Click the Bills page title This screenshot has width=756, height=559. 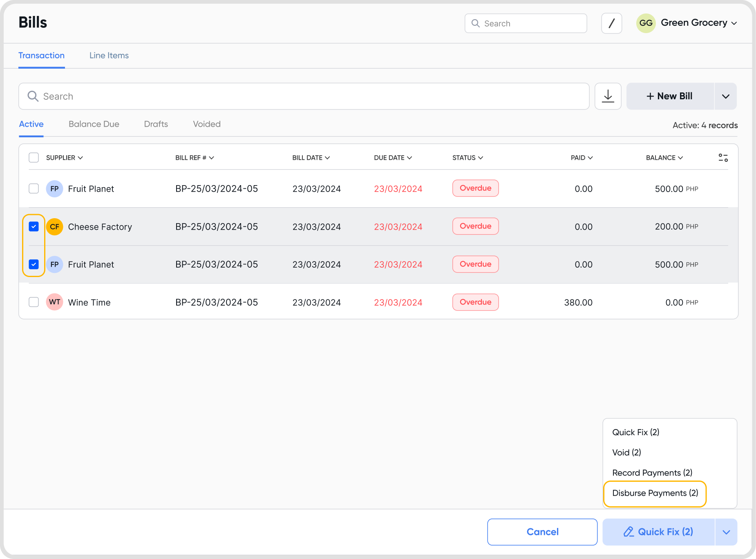tap(33, 22)
